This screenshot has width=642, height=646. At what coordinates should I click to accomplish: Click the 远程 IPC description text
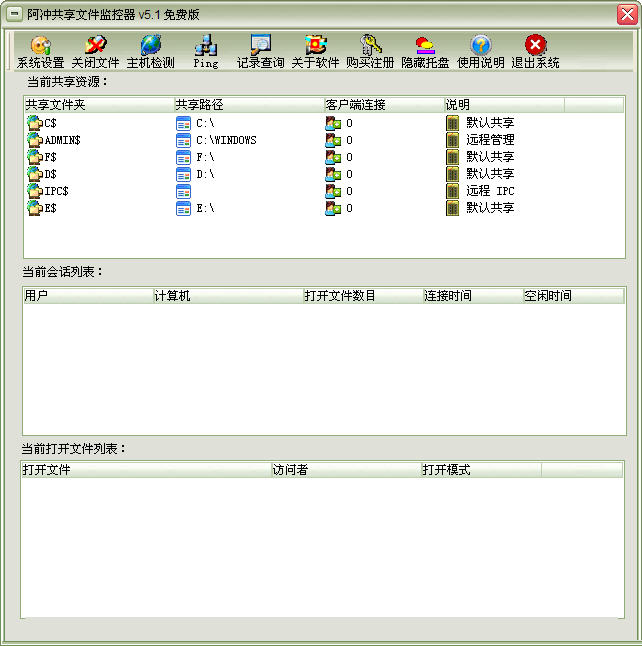[x=490, y=191]
